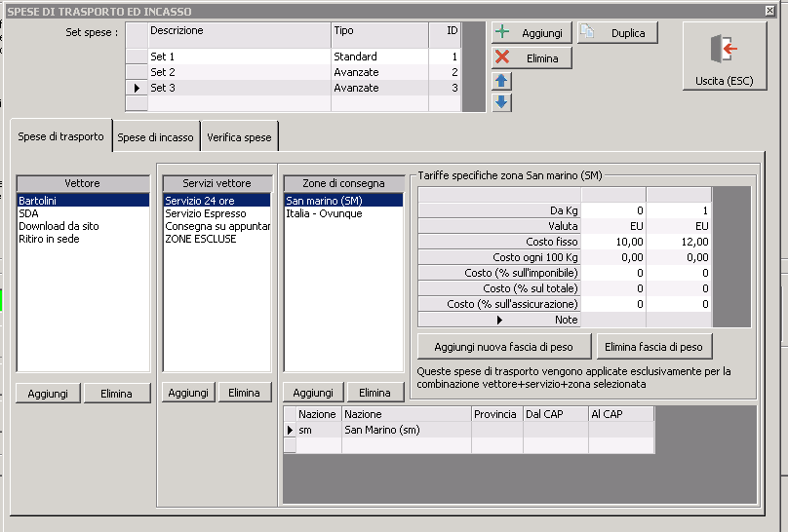Click Al CAP column header

pos(621,414)
